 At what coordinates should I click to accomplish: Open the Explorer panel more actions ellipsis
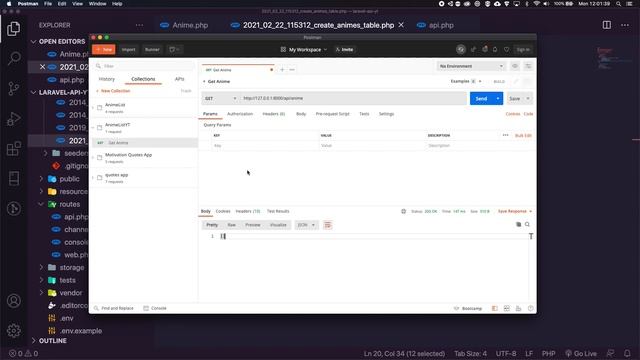click(139, 25)
